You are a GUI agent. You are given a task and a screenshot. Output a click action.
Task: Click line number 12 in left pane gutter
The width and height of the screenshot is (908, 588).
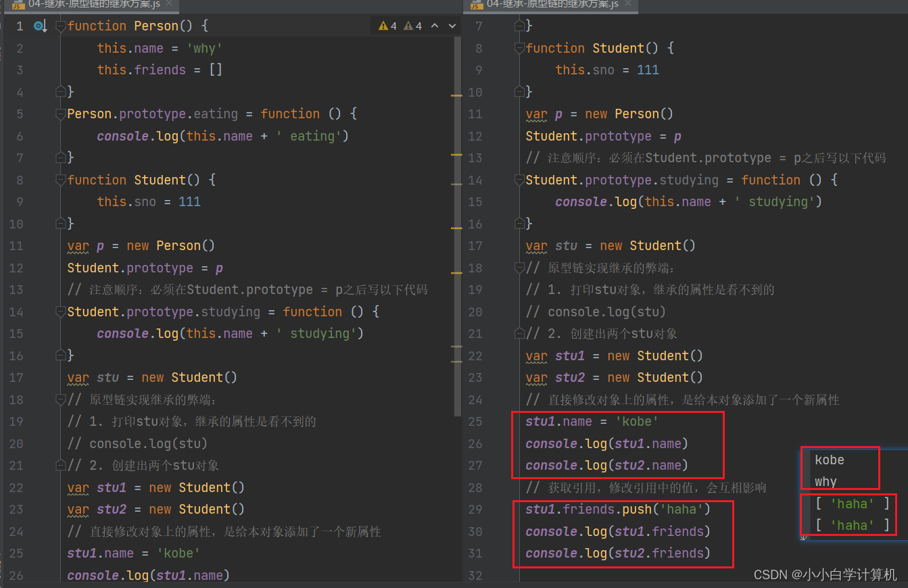tap(16, 268)
